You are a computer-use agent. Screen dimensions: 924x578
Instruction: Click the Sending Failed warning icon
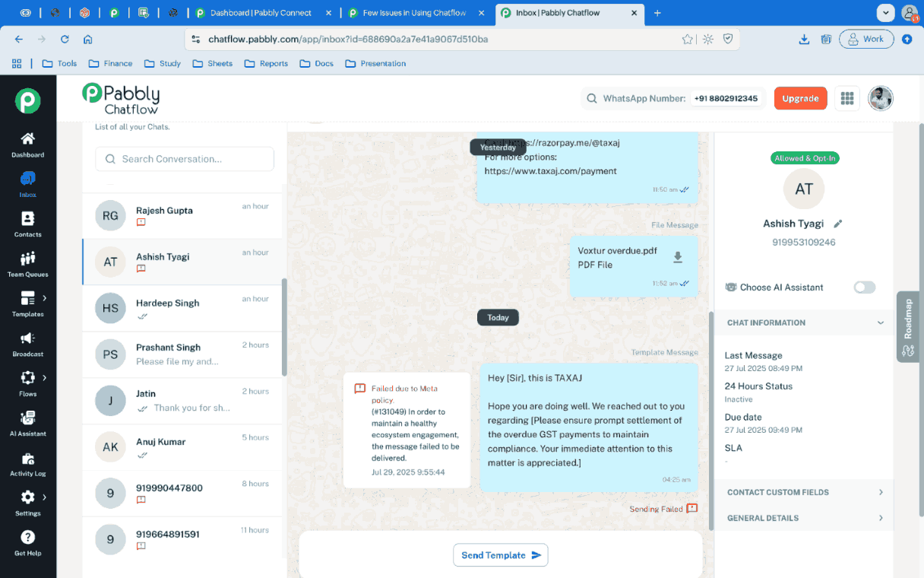coord(691,508)
